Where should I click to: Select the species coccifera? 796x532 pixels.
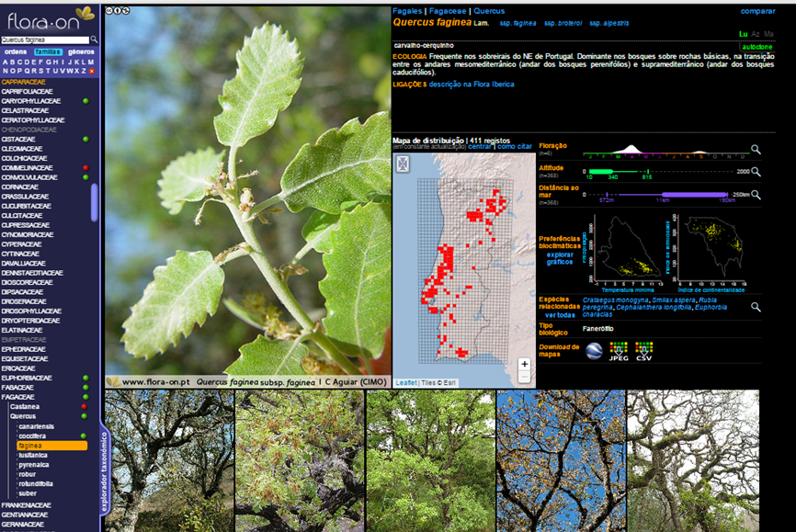(32, 436)
